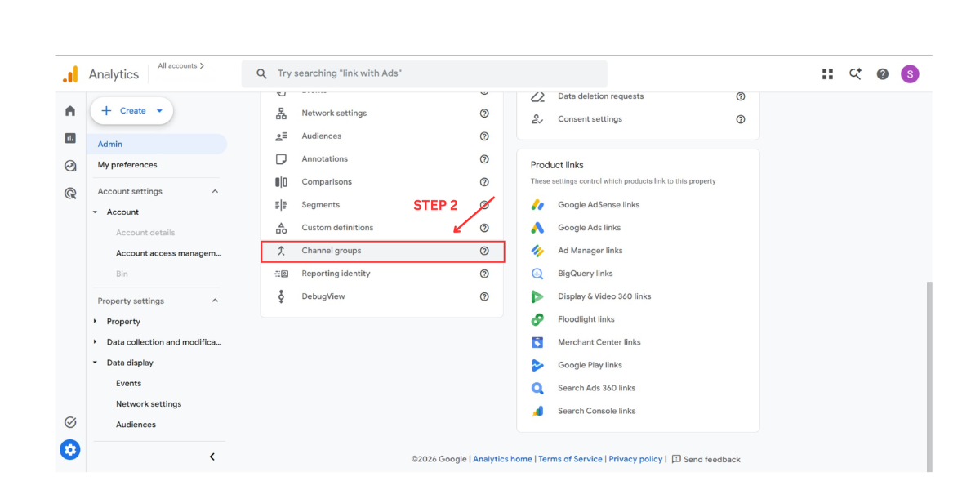The width and height of the screenshot is (980, 490).
Task: Click the BigQuery links icon
Action: click(x=537, y=274)
